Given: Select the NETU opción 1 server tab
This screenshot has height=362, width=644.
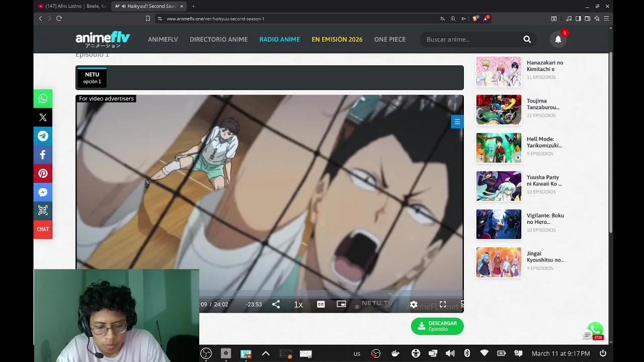Looking at the screenshot, I should pos(92,78).
